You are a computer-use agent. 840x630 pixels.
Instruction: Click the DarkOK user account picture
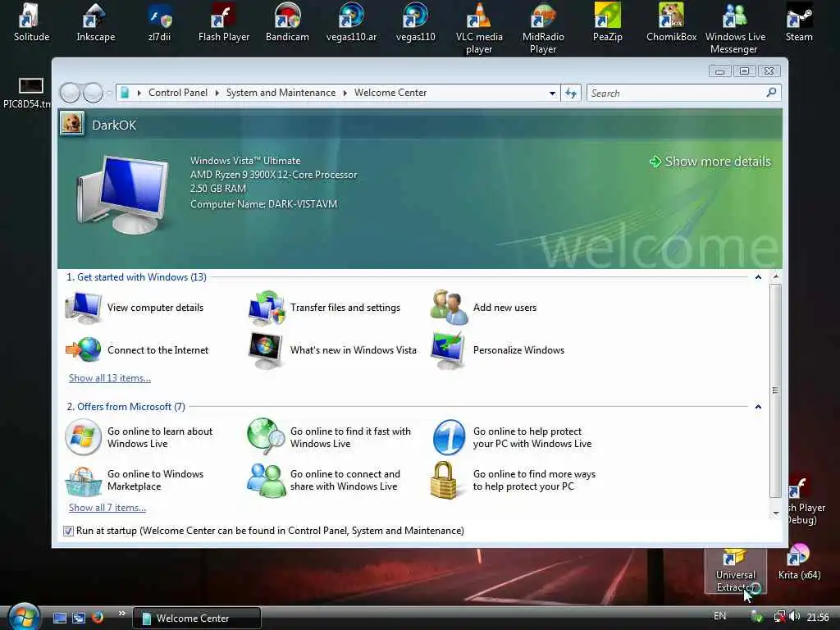[72, 124]
